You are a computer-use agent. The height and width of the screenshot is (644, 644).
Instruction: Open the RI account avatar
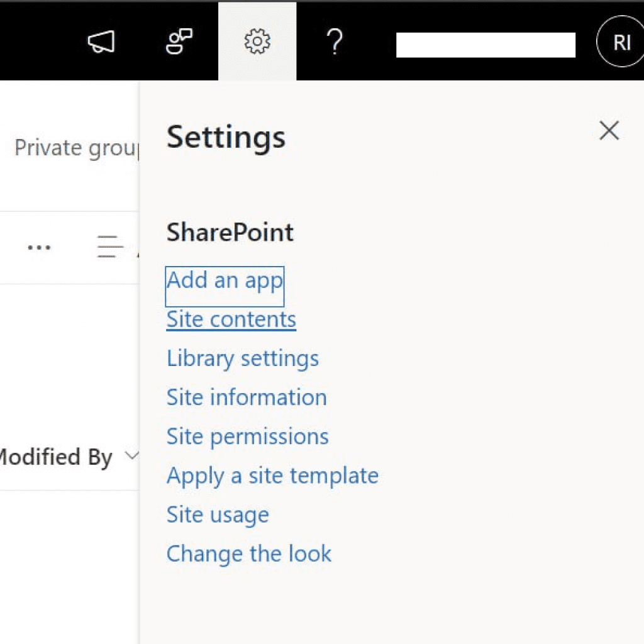click(x=621, y=42)
